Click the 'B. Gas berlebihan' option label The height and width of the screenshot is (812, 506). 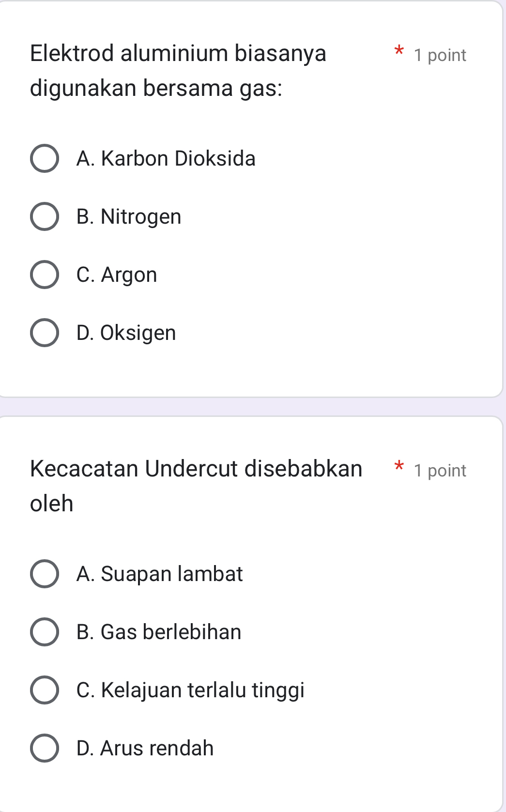159,632
